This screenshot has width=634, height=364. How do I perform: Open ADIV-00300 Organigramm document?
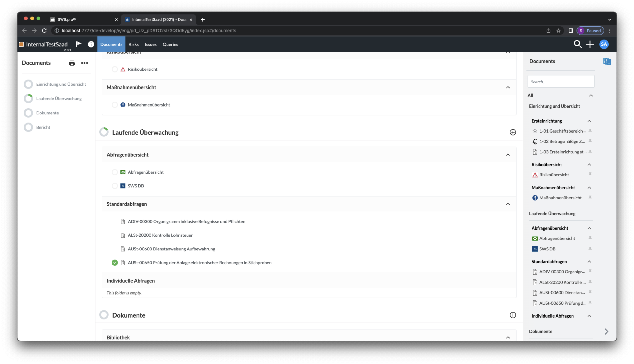(x=186, y=221)
